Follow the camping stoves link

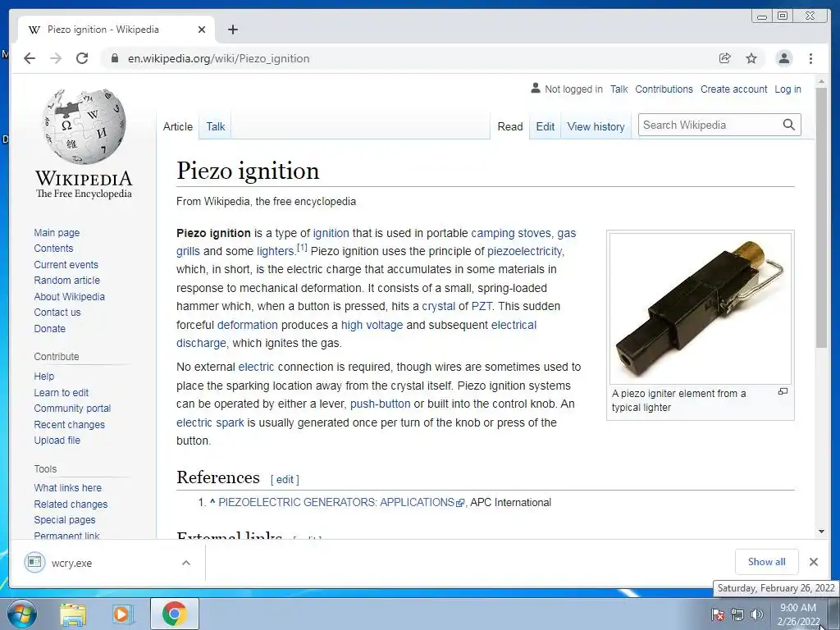tap(510, 233)
